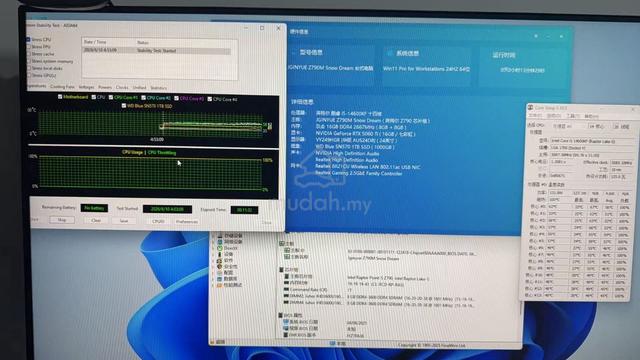Toggle the Motherboard graph checkbox
The image size is (640, 360).
pos(60,97)
